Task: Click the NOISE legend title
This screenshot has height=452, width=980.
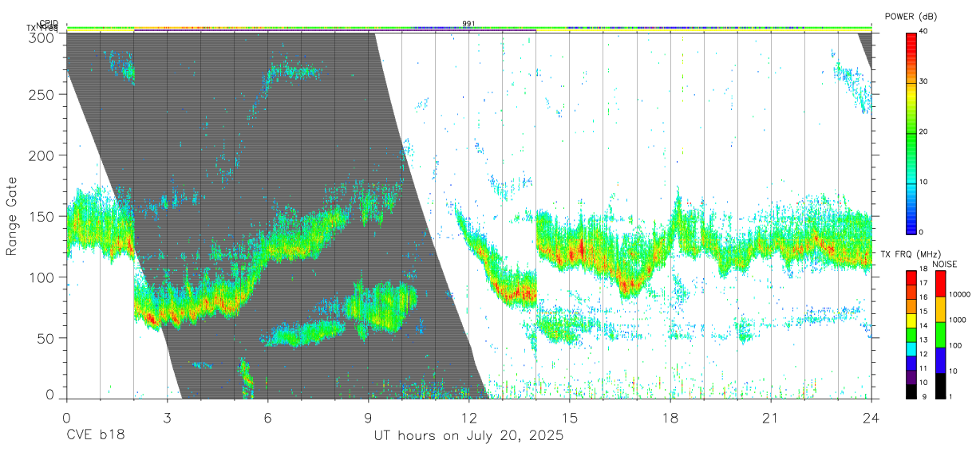Action: pyautogui.click(x=946, y=264)
